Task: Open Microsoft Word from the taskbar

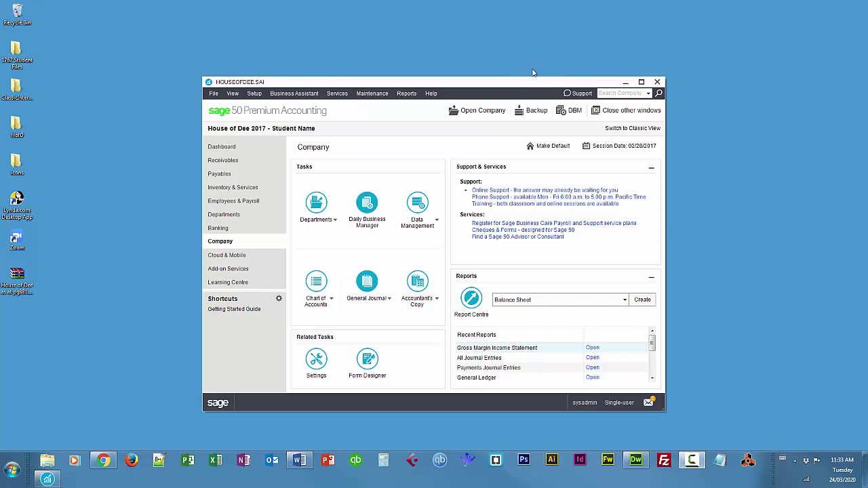Action: (x=299, y=461)
